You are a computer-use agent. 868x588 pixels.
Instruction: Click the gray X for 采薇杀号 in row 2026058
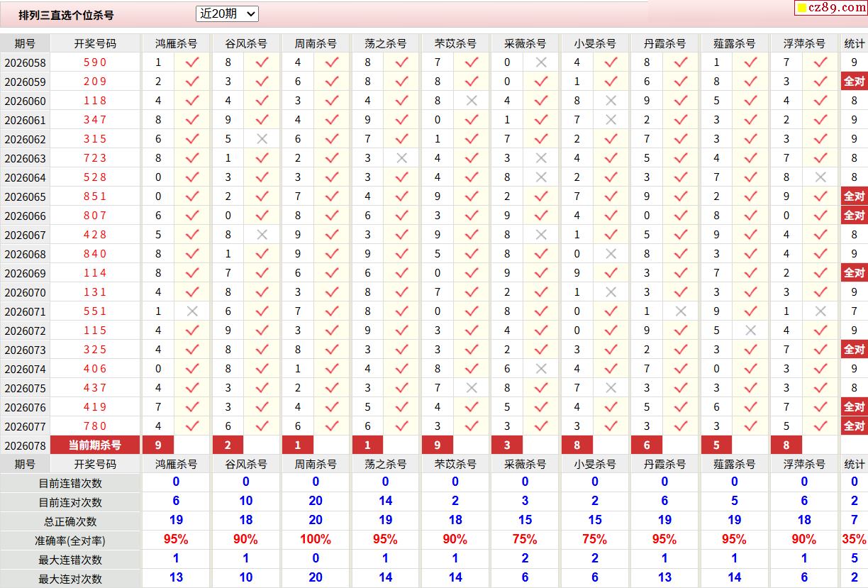point(542,62)
